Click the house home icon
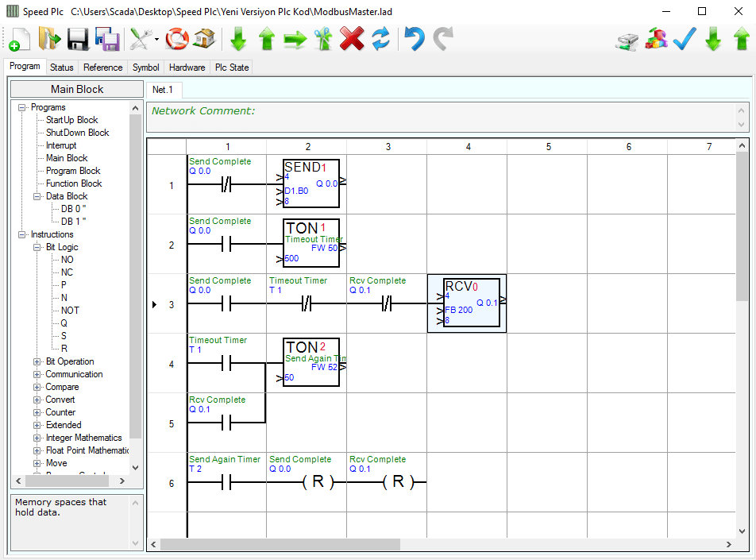 pyautogui.click(x=204, y=38)
